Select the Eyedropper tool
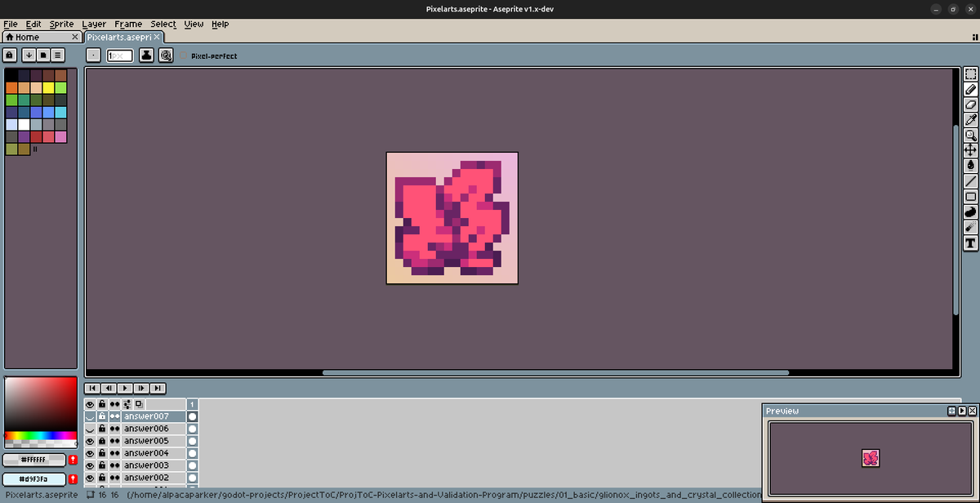 pyautogui.click(x=970, y=120)
